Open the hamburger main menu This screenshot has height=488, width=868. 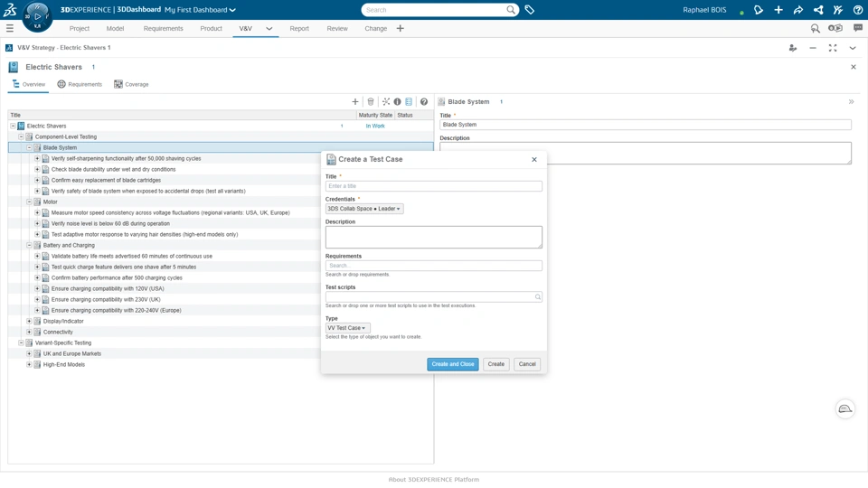pyautogui.click(x=10, y=28)
